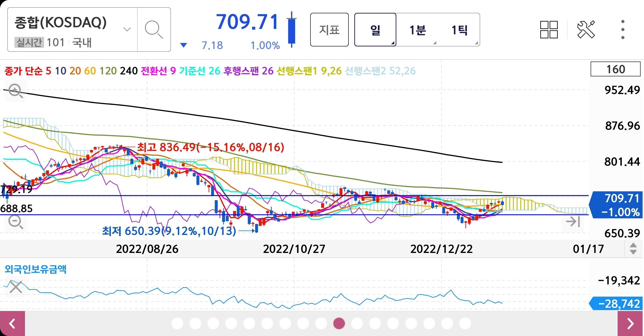
Task: Select the 일 daily chart tab
Action: [375, 30]
